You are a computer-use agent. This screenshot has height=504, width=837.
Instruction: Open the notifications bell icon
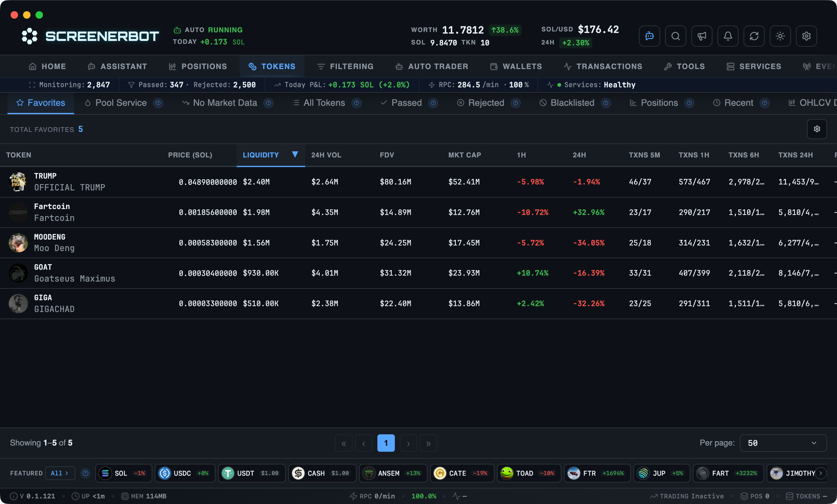[x=728, y=36]
